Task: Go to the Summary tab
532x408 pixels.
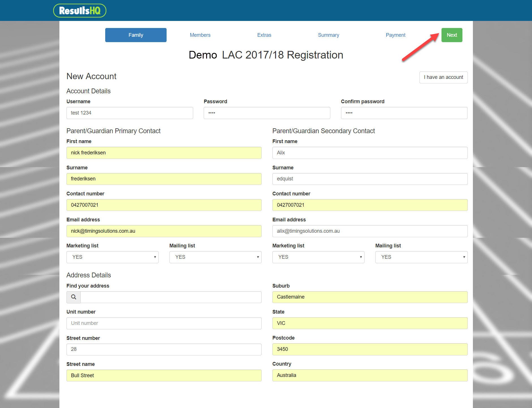Action: point(328,35)
